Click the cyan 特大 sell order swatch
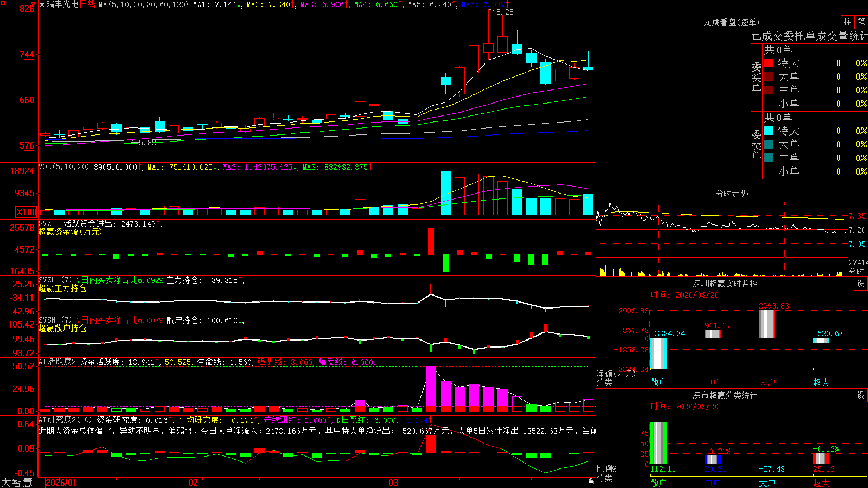 click(768, 131)
